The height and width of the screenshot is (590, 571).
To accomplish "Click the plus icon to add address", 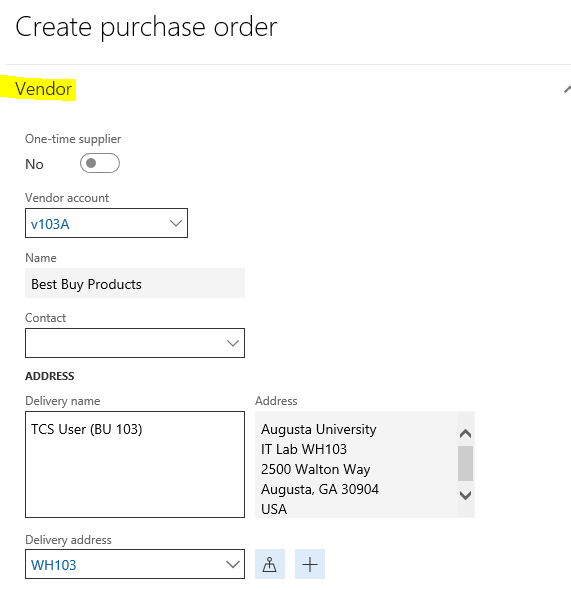I will tap(310, 564).
